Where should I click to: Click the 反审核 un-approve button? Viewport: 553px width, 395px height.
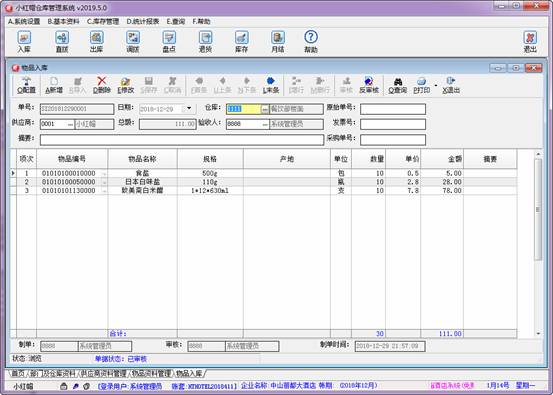(369, 85)
